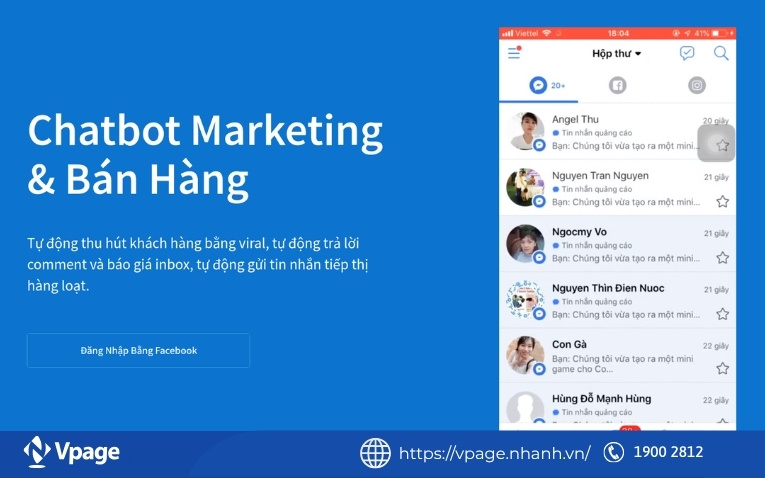Screen dimensions: 765x478
Task: Click the Tin nhắn quảng cáo label under Angel Thu
Action: [596, 133]
